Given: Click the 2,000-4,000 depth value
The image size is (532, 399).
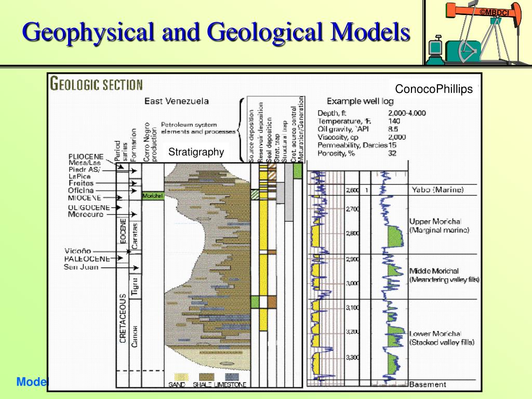Looking at the screenshot, I should (407, 113).
